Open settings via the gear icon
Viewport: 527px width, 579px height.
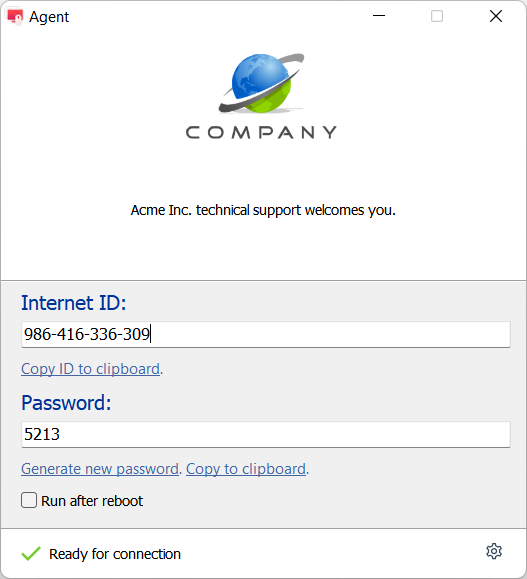(x=494, y=551)
